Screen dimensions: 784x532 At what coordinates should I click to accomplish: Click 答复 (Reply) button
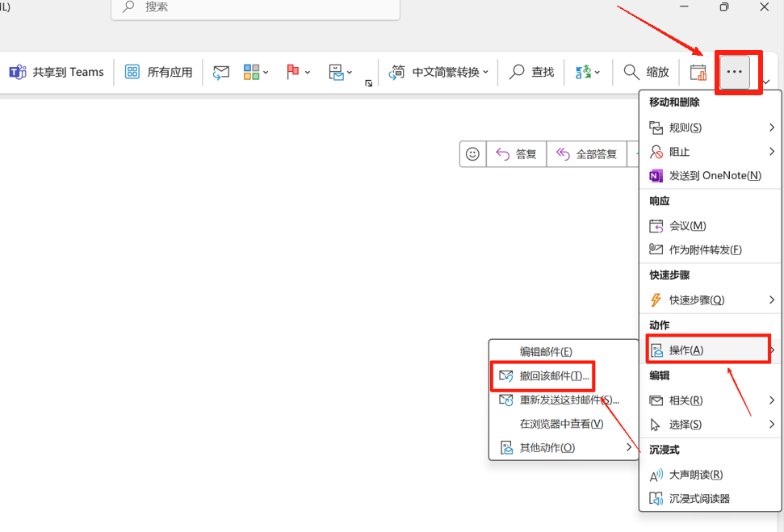pyautogui.click(x=516, y=154)
